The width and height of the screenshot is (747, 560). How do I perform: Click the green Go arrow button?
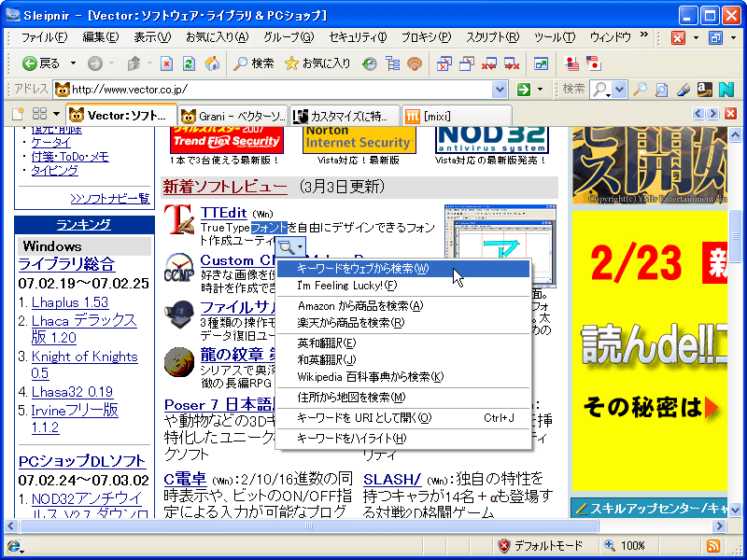coord(524,89)
